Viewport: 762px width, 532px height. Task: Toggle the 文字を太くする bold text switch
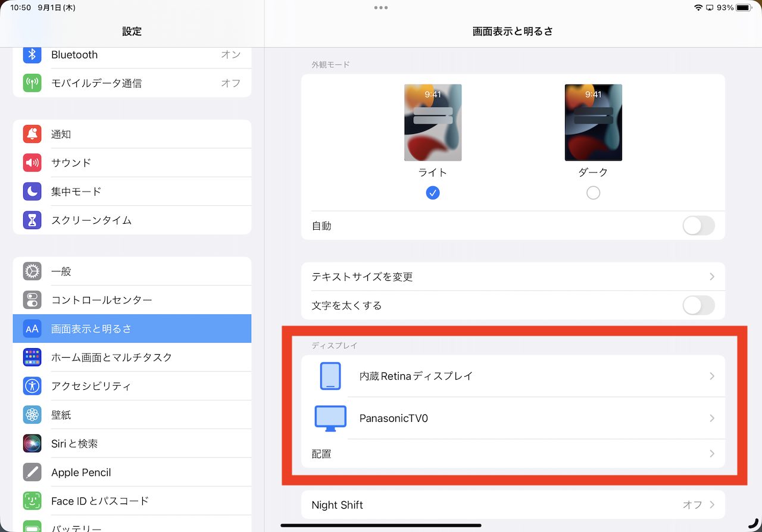(698, 305)
